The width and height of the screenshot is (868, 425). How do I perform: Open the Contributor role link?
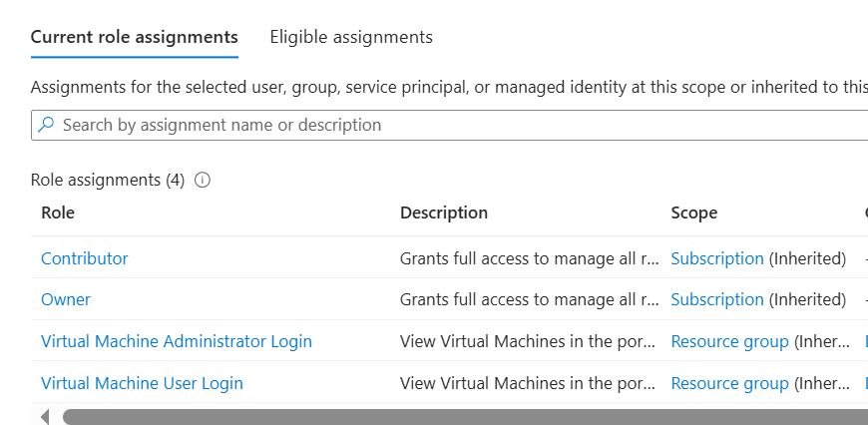pos(85,258)
